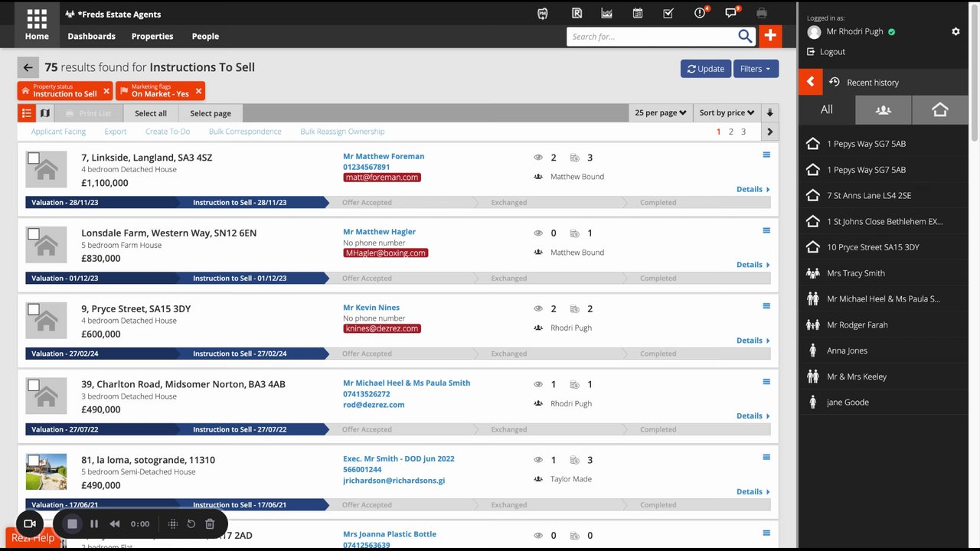This screenshot has width=980, height=551.
Task: Click the printer icon in header
Action: tap(761, 14)
